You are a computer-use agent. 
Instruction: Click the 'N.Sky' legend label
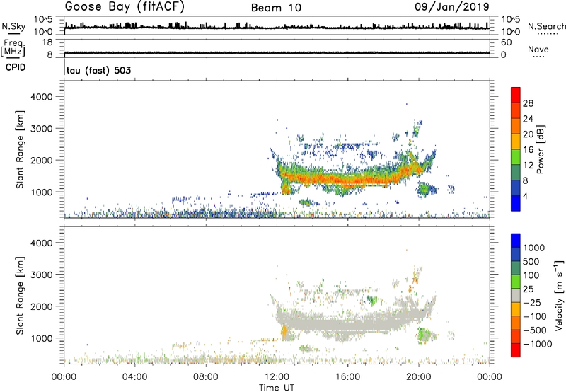pos(13,26)
